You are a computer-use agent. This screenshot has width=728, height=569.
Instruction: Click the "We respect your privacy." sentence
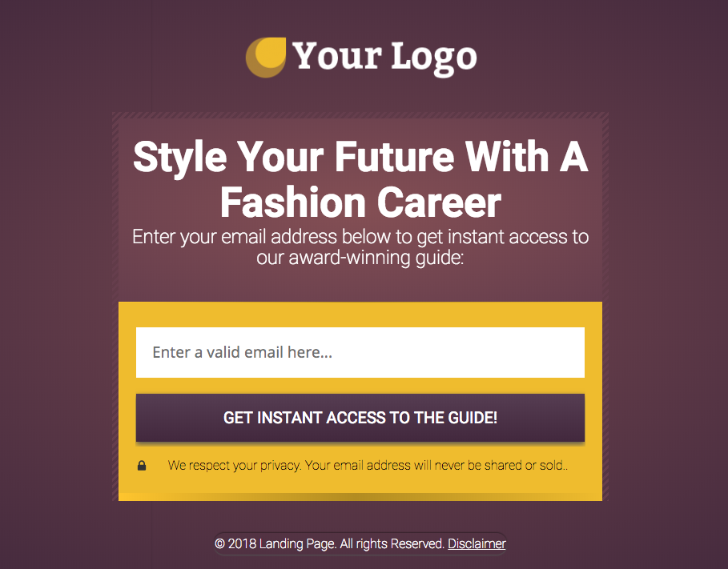point(235,465)
